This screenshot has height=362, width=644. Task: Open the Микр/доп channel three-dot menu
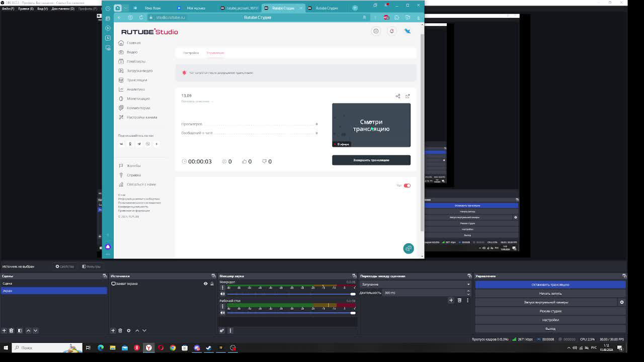tap(222, 287)
